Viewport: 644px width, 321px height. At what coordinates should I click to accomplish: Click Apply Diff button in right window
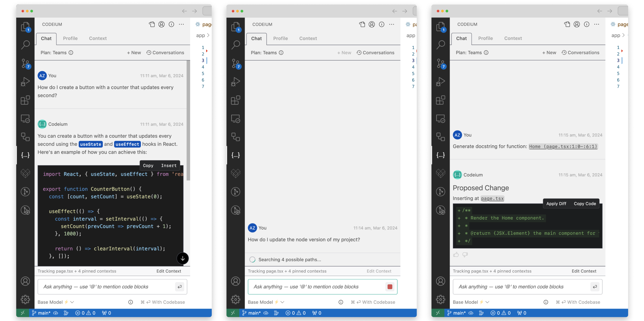tap(556, 204)
